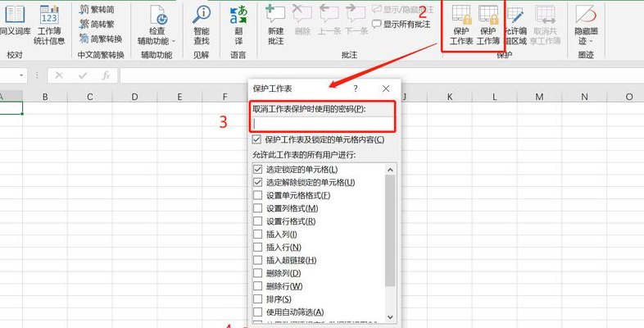This screenshot has width=644, height=328.
Task: Uncheck 选定锁定的单元格 option
Action: click(x=257, y=170)
